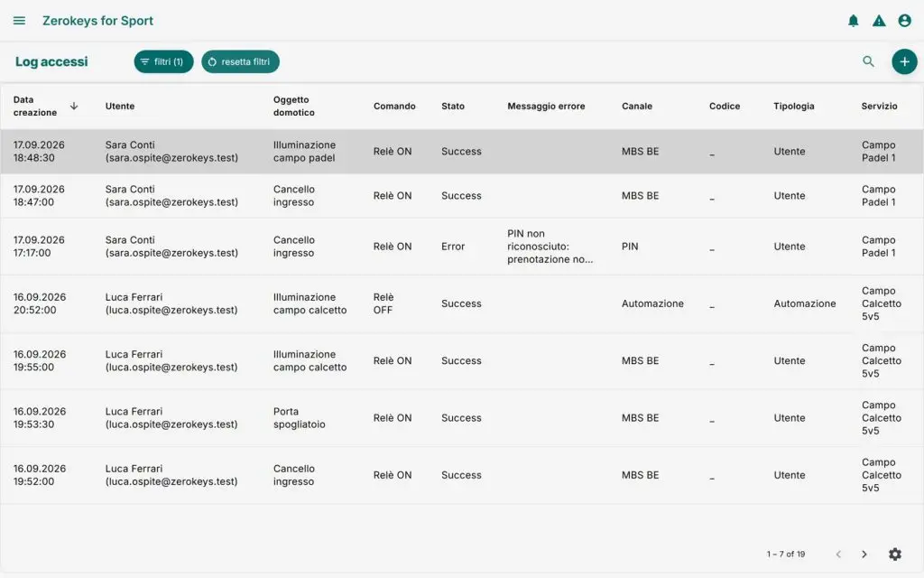
Task: Select the row dated 17.09.2026 18:47:00
Action: 462,196
